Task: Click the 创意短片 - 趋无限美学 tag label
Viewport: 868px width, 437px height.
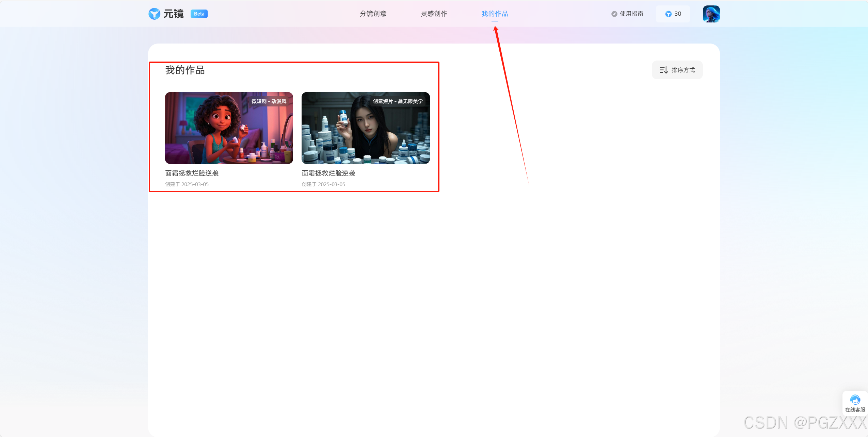Action: click(x=398, y=101)
